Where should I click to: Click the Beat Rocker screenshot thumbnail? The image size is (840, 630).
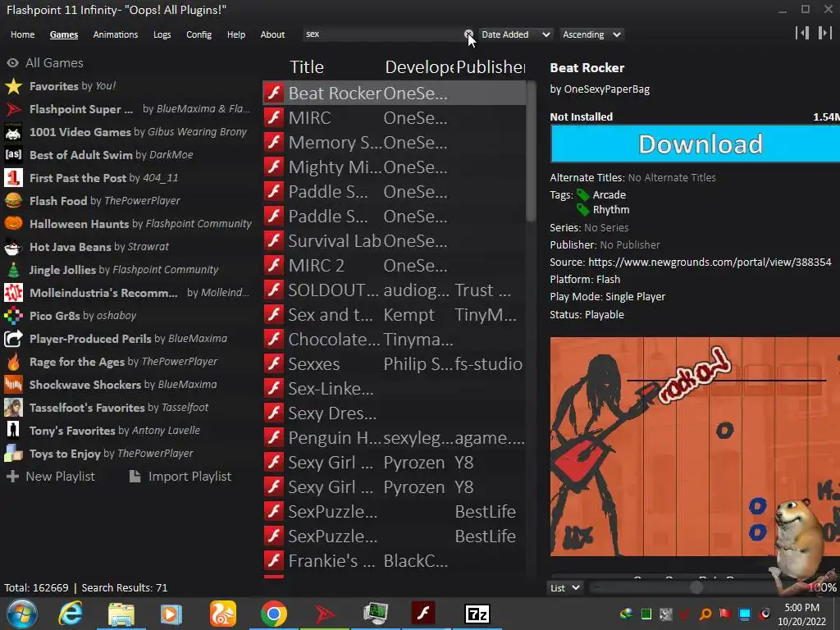(695, 446)
